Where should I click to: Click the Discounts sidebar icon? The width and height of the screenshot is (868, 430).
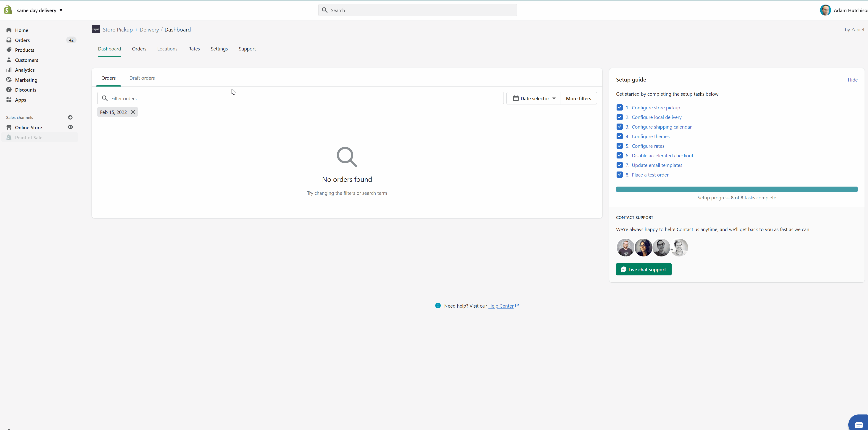pyautogui.click(x=9, y=90)
